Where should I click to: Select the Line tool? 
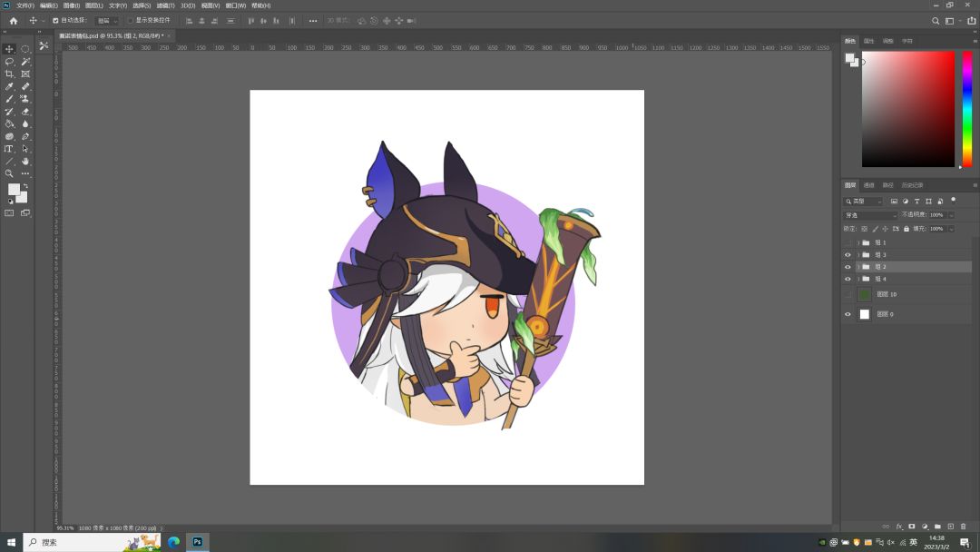click(9, 162)
